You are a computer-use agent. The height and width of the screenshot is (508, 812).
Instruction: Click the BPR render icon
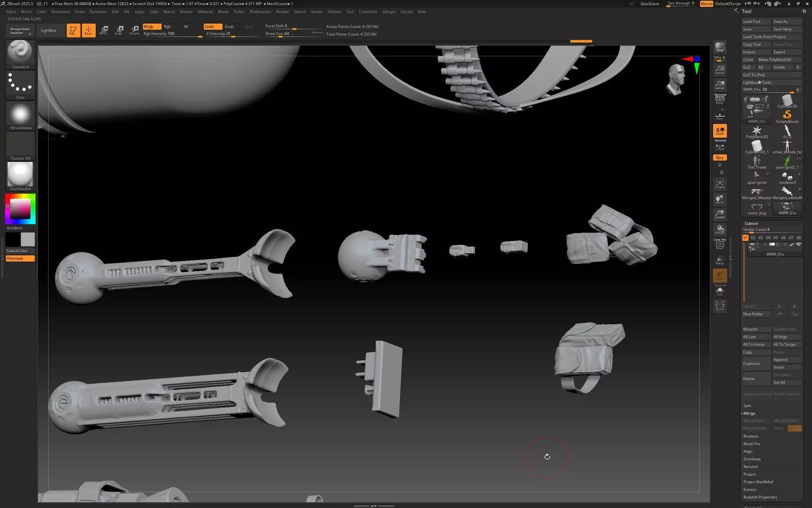tap(719, 47)
